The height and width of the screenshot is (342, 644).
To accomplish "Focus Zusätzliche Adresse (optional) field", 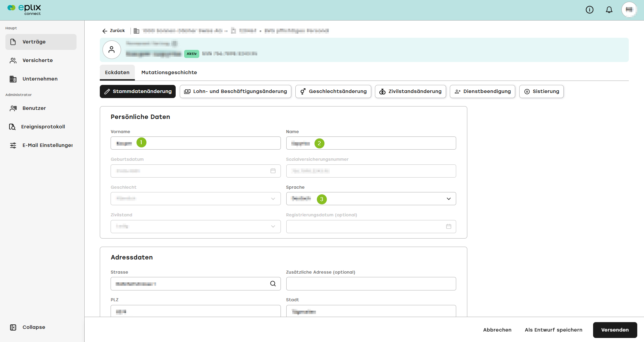I will 371,284.
